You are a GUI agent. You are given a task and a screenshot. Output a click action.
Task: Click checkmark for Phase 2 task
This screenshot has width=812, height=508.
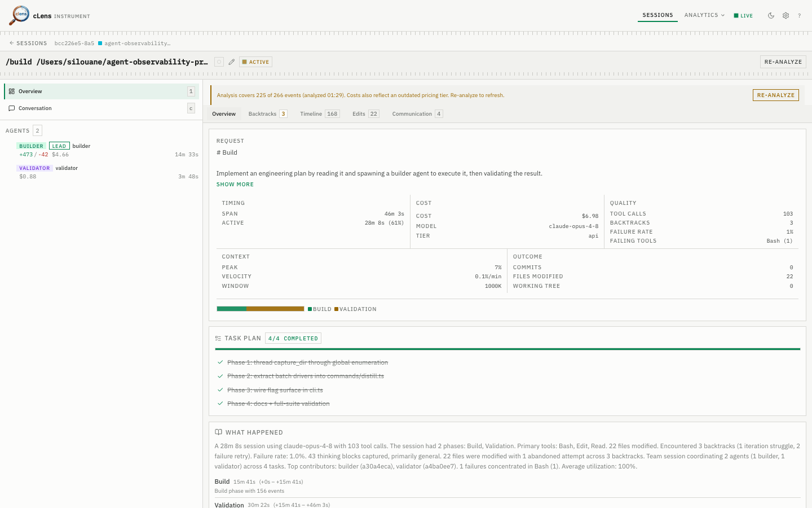[x=220, y=376]
